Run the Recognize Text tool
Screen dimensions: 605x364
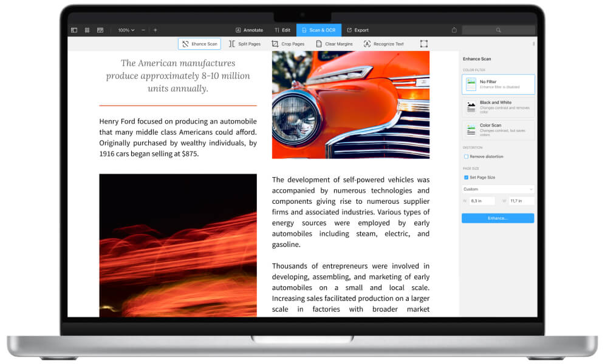(x=383, y=44)
